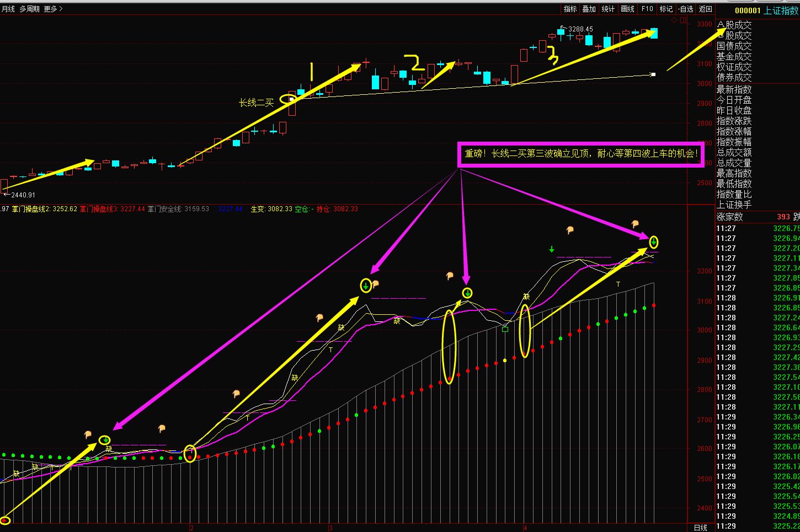Select the 指数振幅 row

(x=734, y=142)
